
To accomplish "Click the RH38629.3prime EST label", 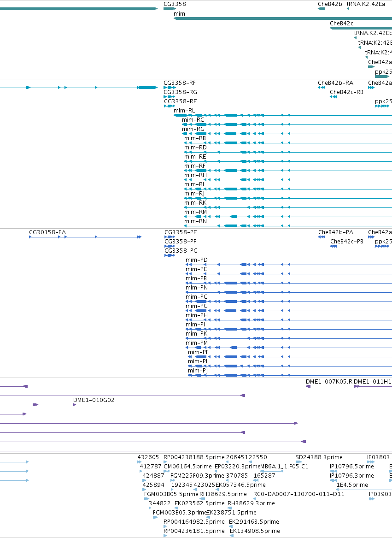I will click(251, 504).
